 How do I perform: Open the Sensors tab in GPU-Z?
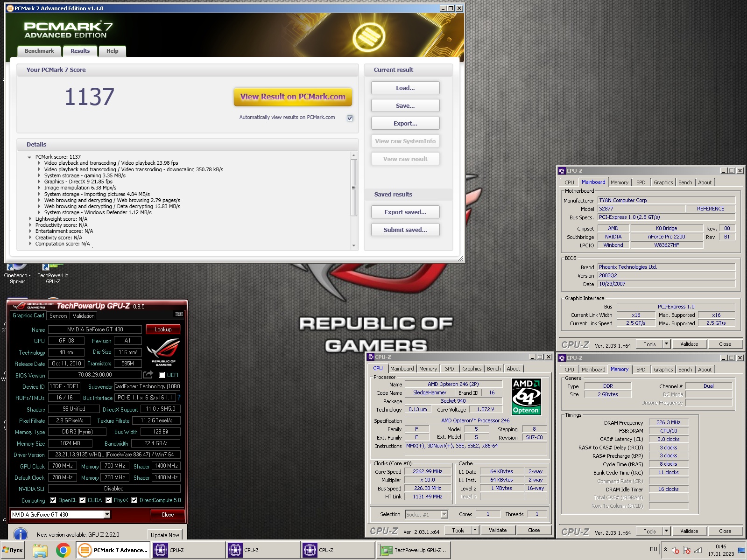58,316
